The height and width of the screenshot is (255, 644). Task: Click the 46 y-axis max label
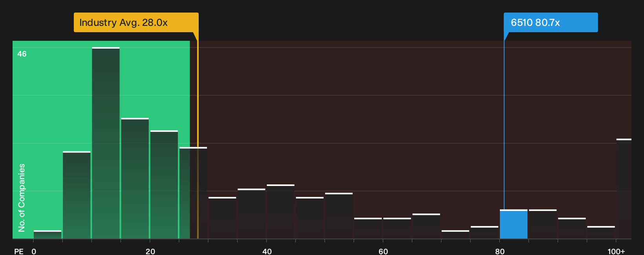[x=22, y=54]
